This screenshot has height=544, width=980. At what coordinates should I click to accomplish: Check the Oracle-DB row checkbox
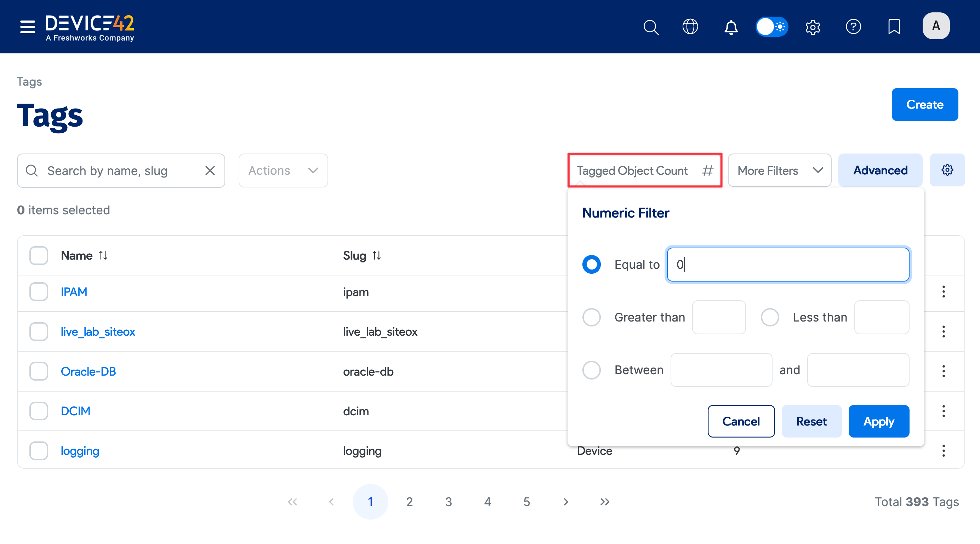point(39,371)
